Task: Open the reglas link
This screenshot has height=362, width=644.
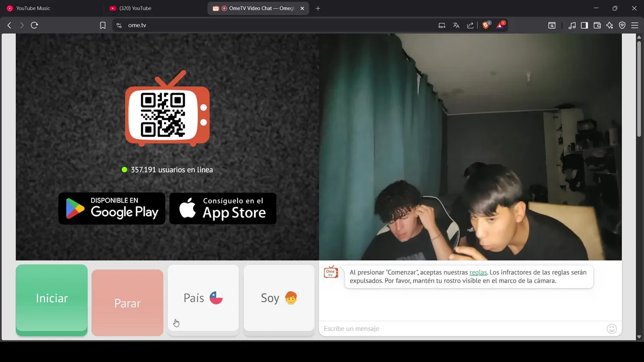Action: 478,272
